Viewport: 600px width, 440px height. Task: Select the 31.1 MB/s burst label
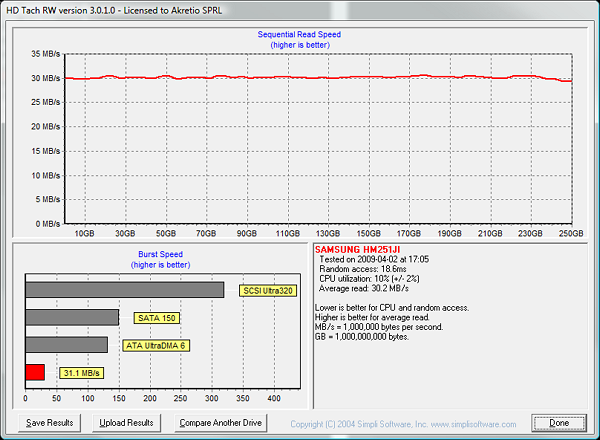(x=80, y=372)
